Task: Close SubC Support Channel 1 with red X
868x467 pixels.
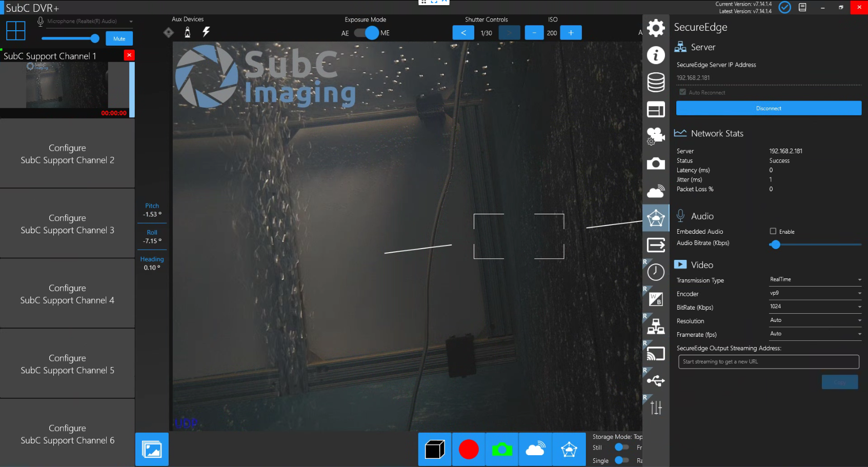Action: tap(129, 55)
